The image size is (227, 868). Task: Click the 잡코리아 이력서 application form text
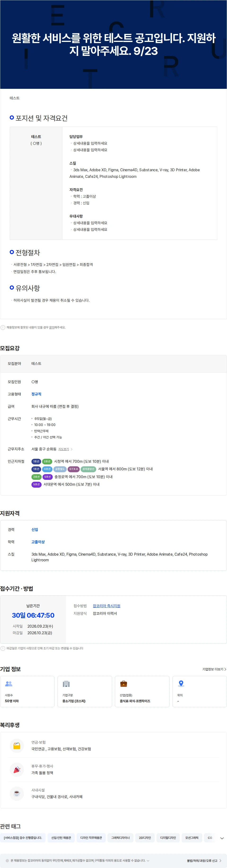point(105,614)
